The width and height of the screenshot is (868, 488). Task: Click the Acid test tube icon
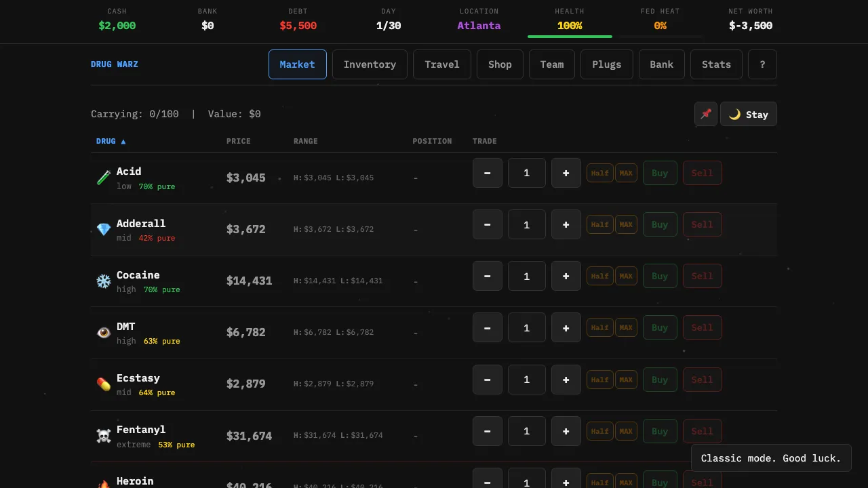104,178
